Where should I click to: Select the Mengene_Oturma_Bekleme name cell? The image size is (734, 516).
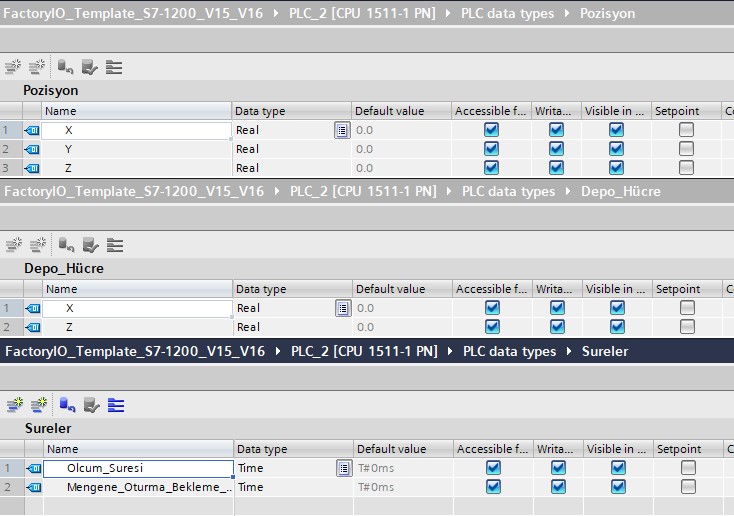pos(138,487)
